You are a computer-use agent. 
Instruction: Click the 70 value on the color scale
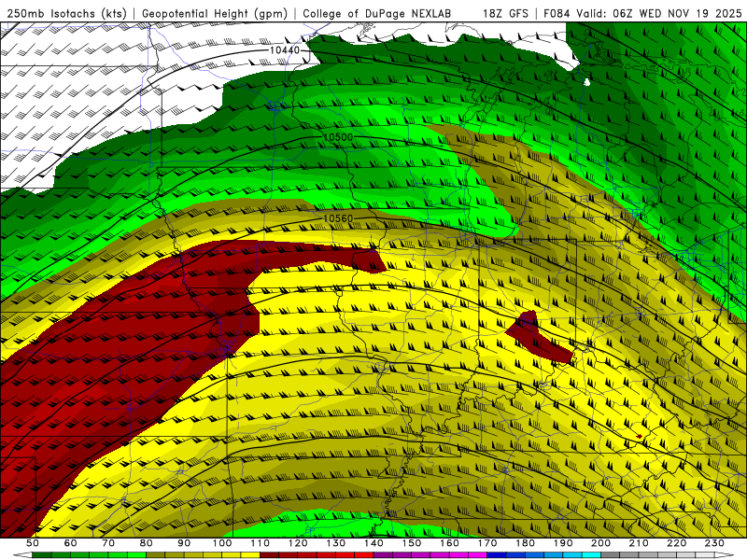[x=108, y=543]
